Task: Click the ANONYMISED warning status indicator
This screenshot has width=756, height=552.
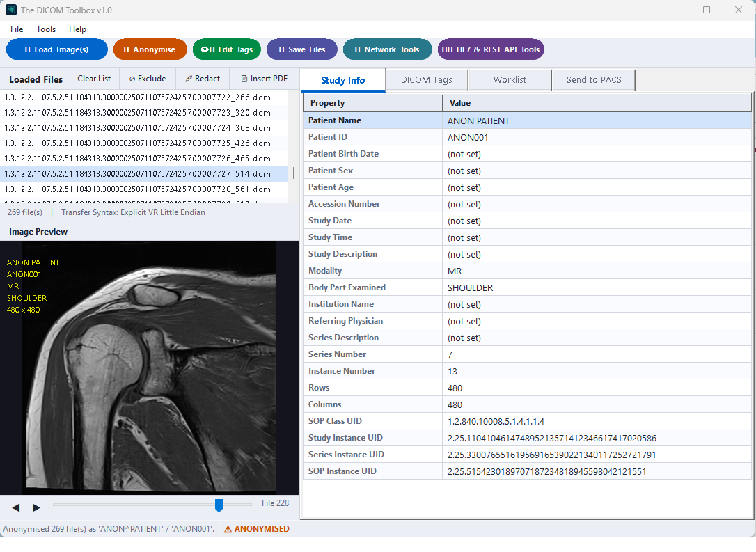Action: point(257,529)
